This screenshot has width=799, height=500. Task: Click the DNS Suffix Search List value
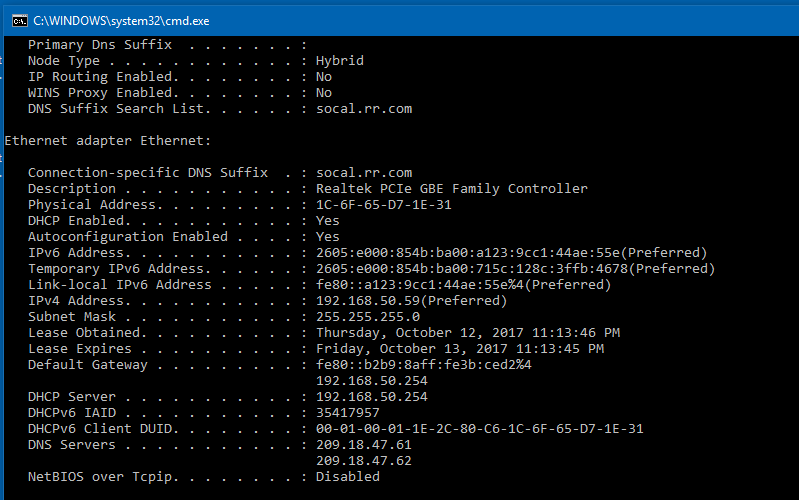pyautogui.click(x=363, y=109)
